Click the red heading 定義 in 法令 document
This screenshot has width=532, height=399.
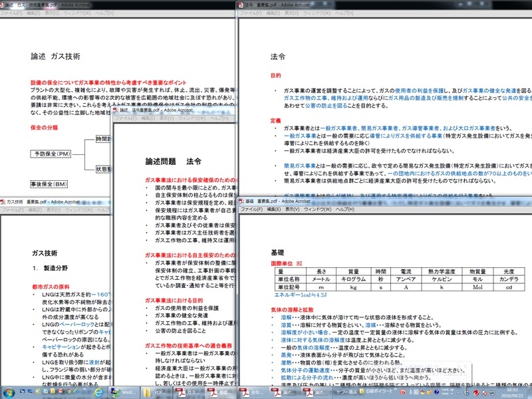[275, 120]
